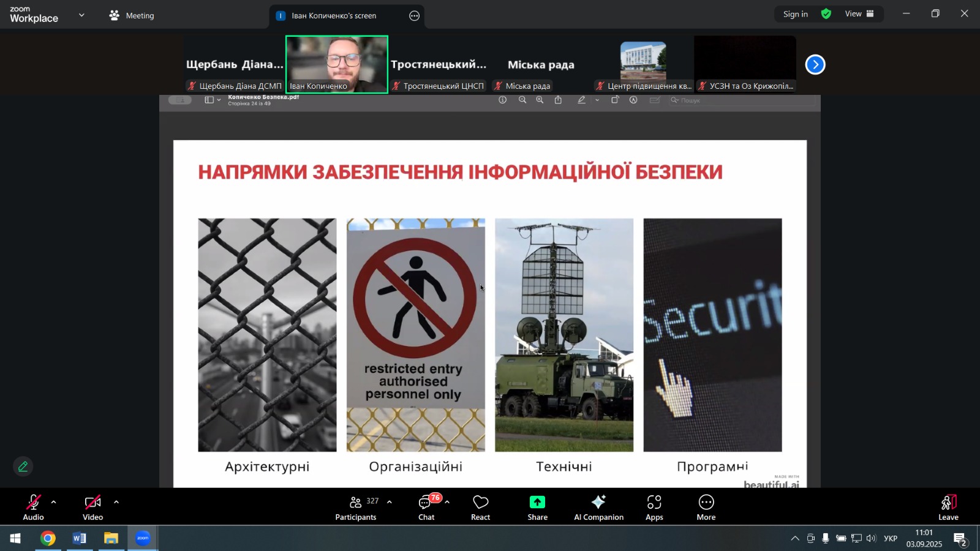Leave the meeting
The width and height of the screenshot is (980, 551).
click(x=948, y=508)
